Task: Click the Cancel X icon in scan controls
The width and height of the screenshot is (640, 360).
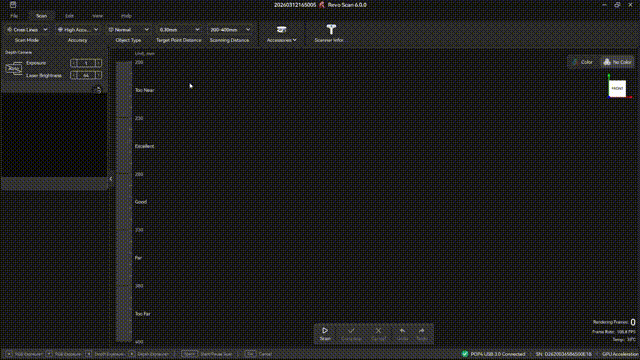Action: pos(378,331)
